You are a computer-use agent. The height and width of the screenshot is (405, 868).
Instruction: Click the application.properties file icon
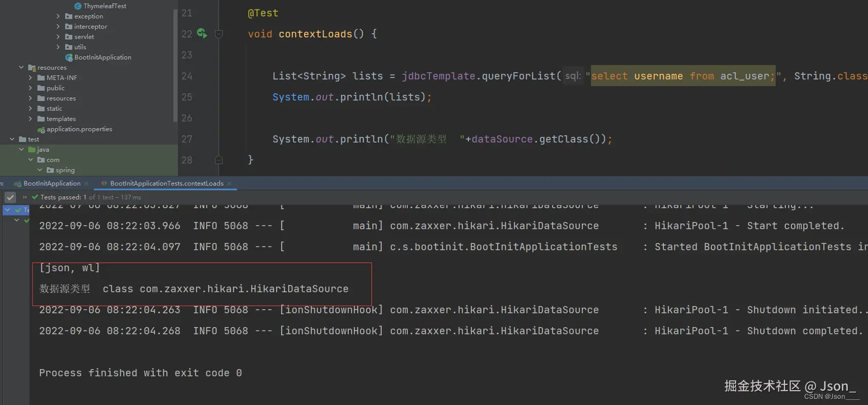(41, 130)
